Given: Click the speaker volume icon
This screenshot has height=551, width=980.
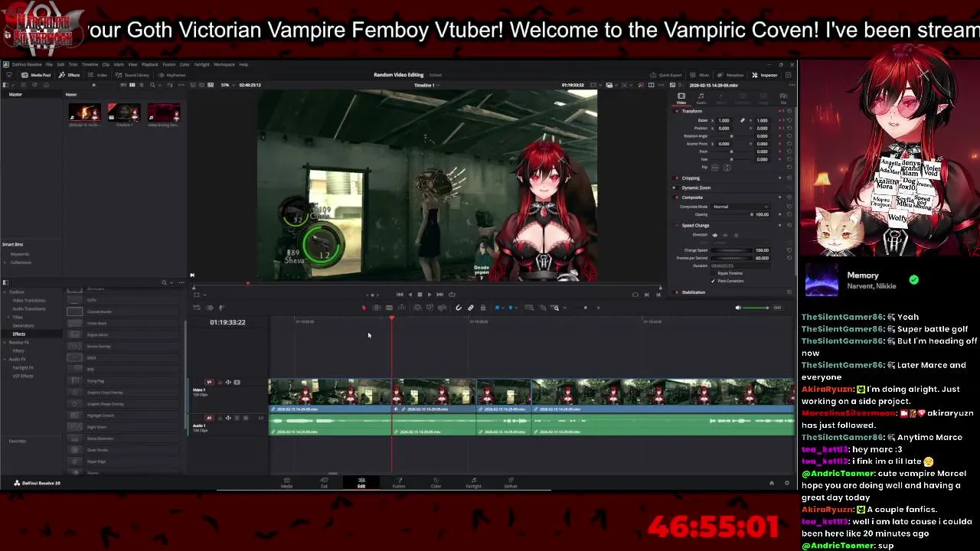Looking at the screenshot, I should (x=738, y=308).
